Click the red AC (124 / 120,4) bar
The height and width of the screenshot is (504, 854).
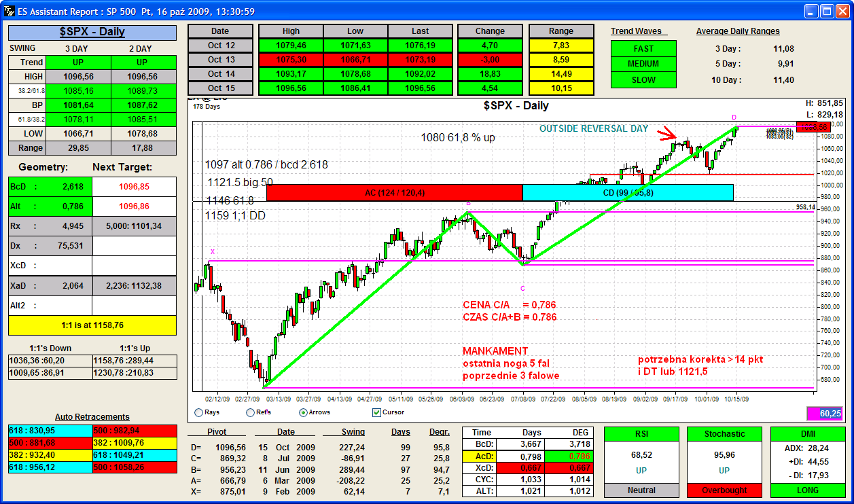click(394, 193)
